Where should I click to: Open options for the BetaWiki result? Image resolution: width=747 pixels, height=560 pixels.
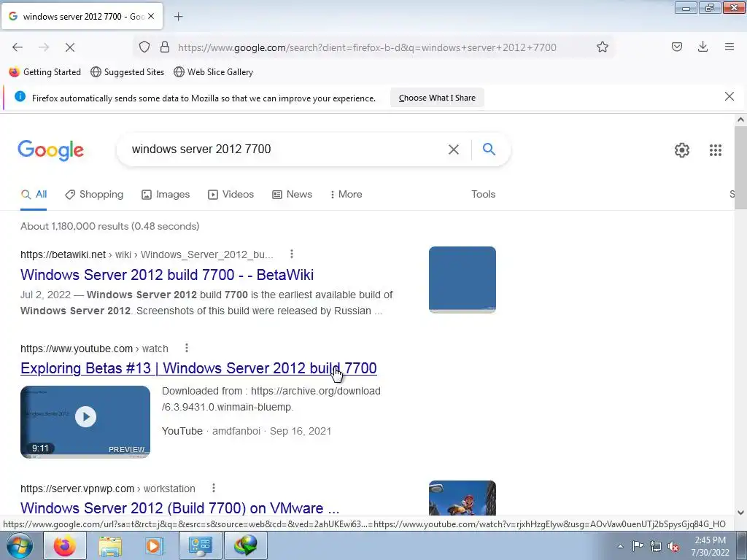point(292,254)
